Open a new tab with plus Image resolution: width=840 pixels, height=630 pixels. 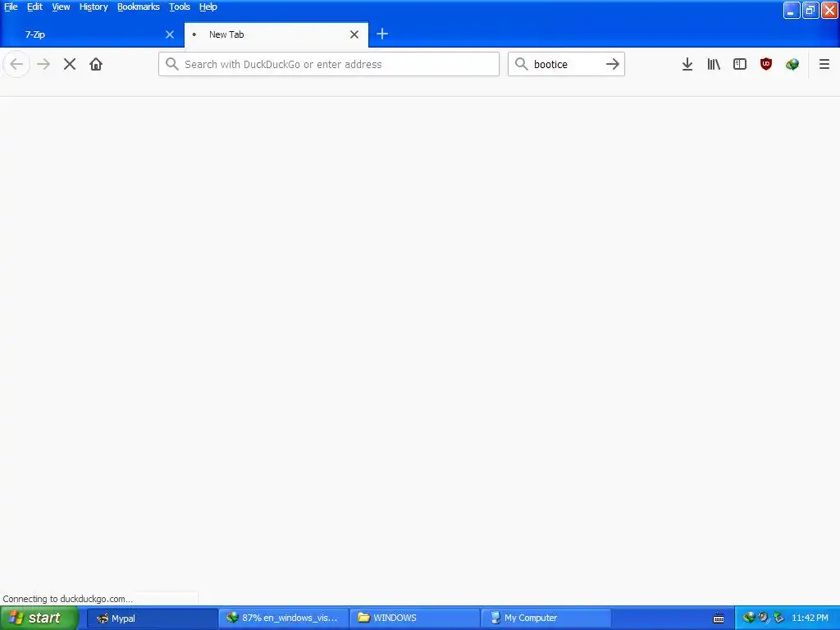(x=382, y=34)
